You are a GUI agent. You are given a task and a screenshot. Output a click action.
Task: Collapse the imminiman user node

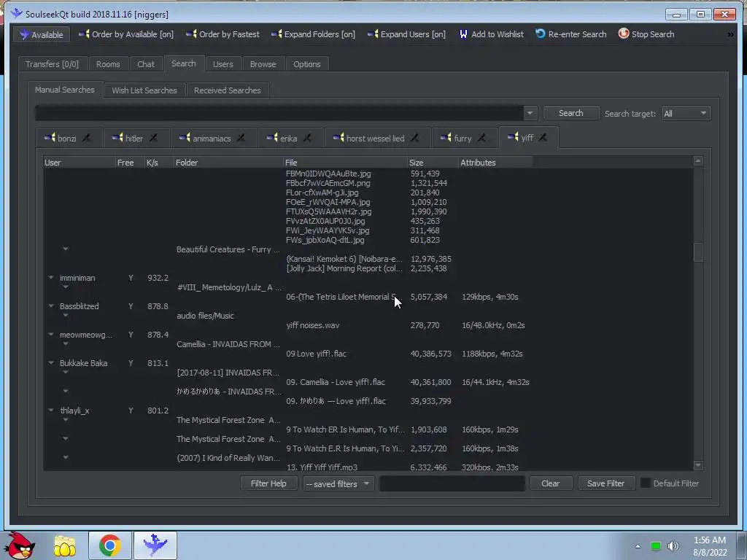tap(51, 278)
